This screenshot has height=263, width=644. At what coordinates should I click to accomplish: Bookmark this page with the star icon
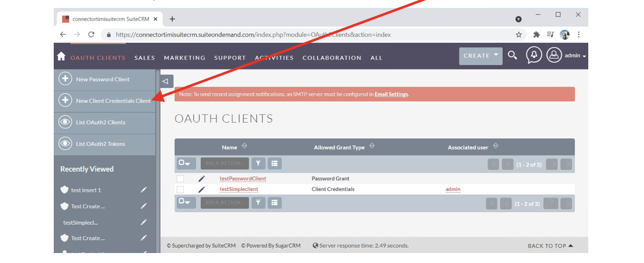click(x=519, y=35)
